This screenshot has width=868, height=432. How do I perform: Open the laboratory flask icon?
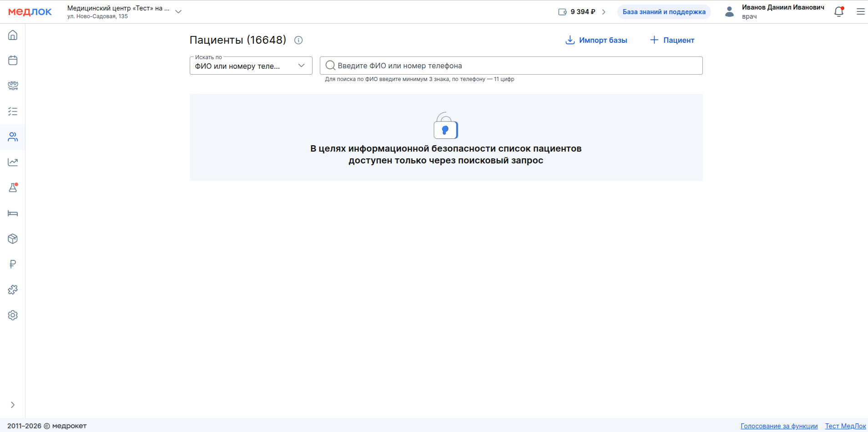click(x=13, y=188)
